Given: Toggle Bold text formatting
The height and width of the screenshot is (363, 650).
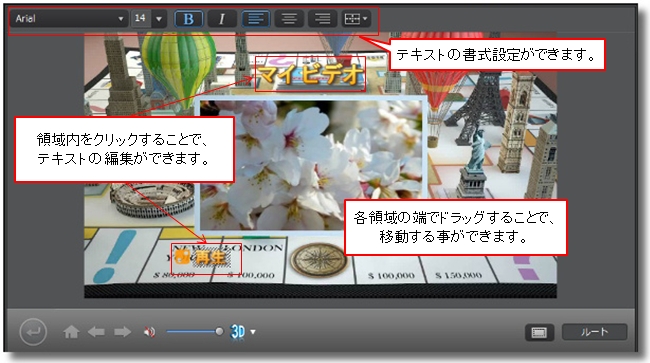Looking at the screenshot, I should [x=189, y=19].
